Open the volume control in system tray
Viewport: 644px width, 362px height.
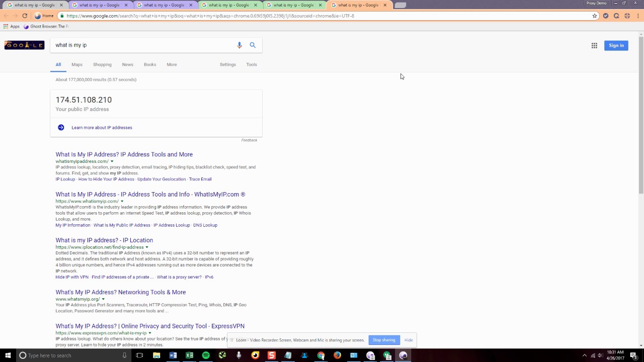[600, 355]
